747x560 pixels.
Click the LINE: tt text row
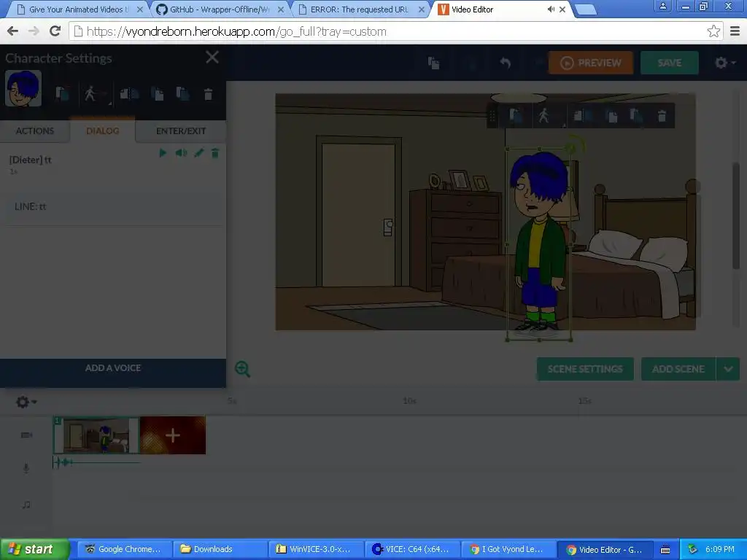point(113,206)
